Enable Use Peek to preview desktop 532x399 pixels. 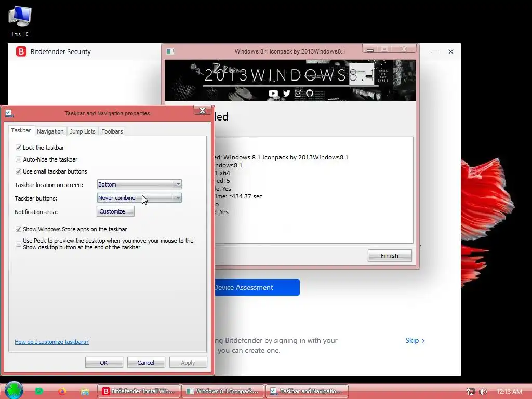click(x=18, y=244)
